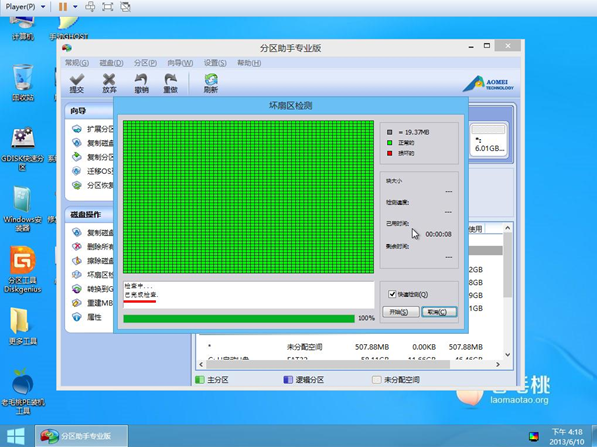Click the green 正常的 legend swatch
This screenshot has width=597, height=447.
(389, 143)
